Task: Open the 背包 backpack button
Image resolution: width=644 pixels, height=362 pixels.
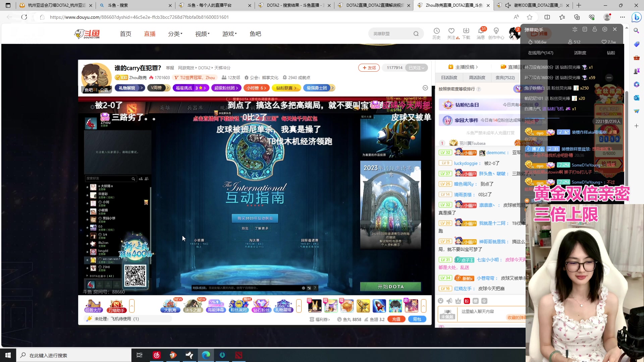Action: click(417, 319)
